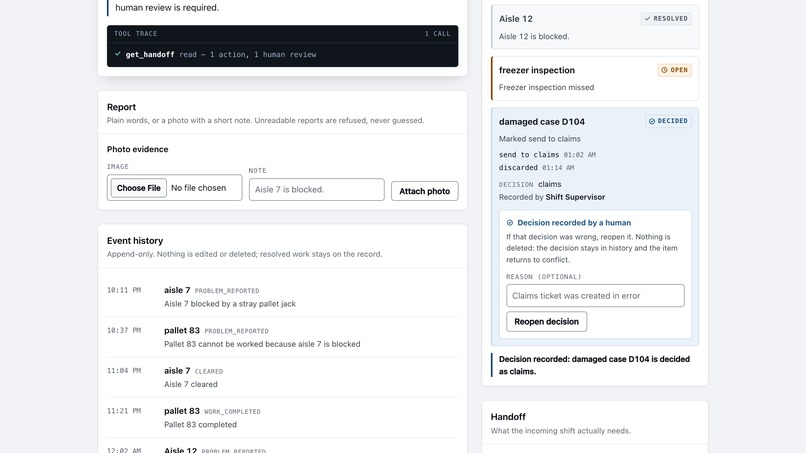The height and width of the screenshot is (453, 806).
Task: Click the icon before 'Decision recorded by a human'
Action: coord(510,223)
